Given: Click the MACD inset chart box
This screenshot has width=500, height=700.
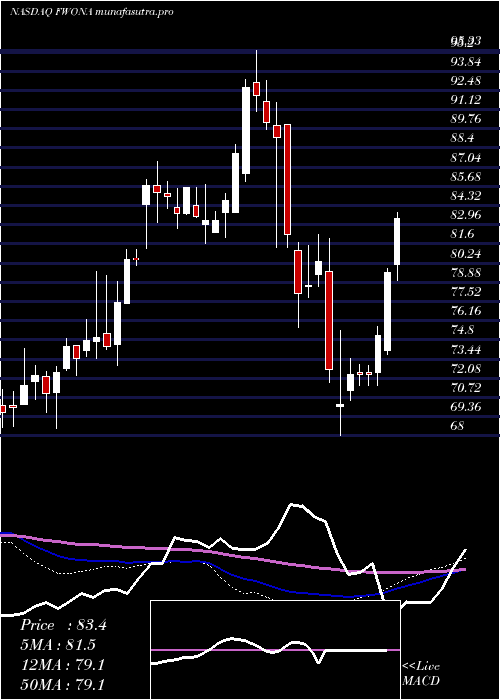Looking at the screenshot, I should click(x=275, y=650).
